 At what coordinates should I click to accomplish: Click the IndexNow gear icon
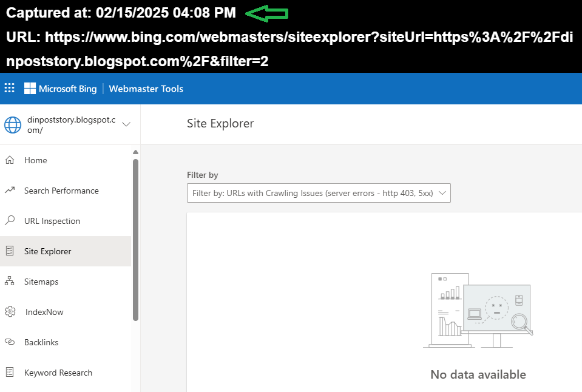(10, 312)
